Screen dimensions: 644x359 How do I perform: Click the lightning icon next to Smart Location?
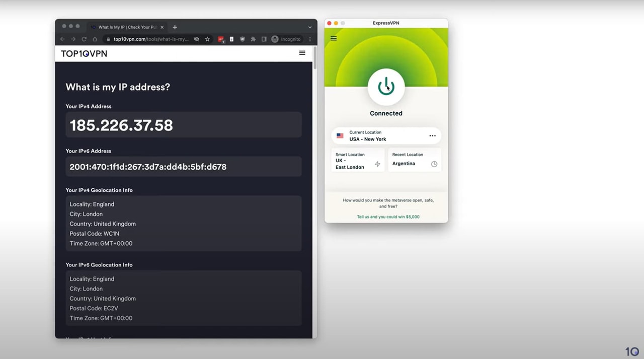pos(377,164)
